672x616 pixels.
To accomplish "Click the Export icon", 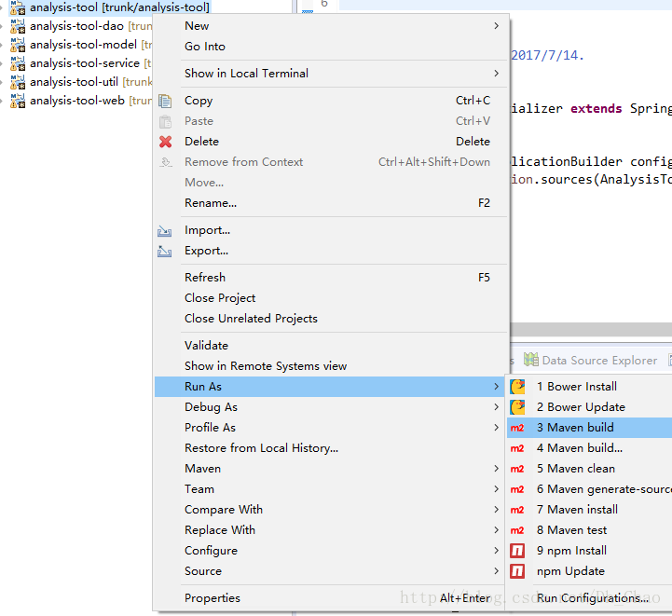I will 166,251.
